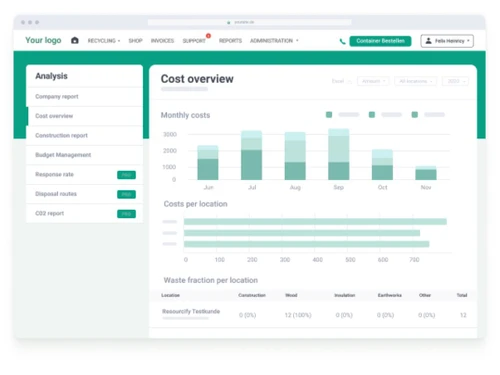Screen dimensions: 500x375
Task: Click the Waste fraction per location heading
Action: [211, 280]
